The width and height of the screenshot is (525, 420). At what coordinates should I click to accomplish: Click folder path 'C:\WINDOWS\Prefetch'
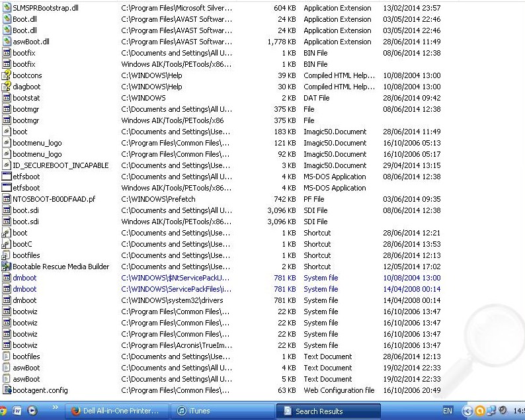point(159,199)
